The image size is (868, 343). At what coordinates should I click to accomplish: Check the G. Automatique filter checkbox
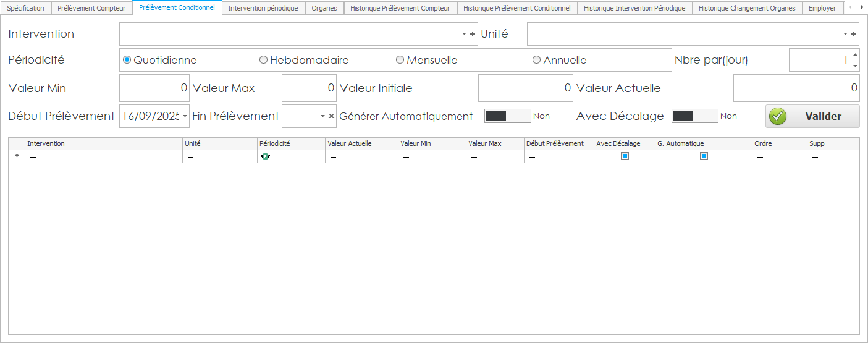[x=704, y=156]
